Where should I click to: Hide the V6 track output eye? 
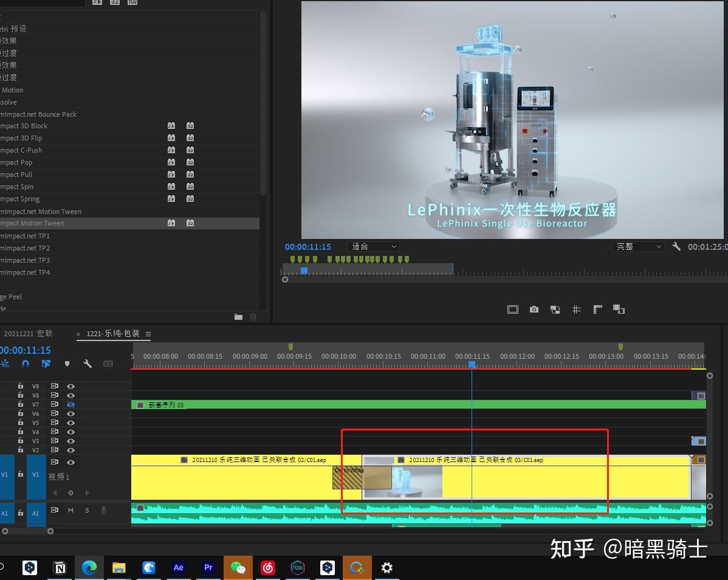click(70, 413)
